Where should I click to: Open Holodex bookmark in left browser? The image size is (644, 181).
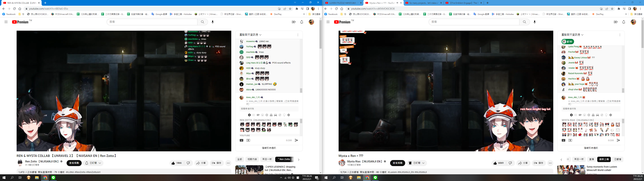pos(181,14)
